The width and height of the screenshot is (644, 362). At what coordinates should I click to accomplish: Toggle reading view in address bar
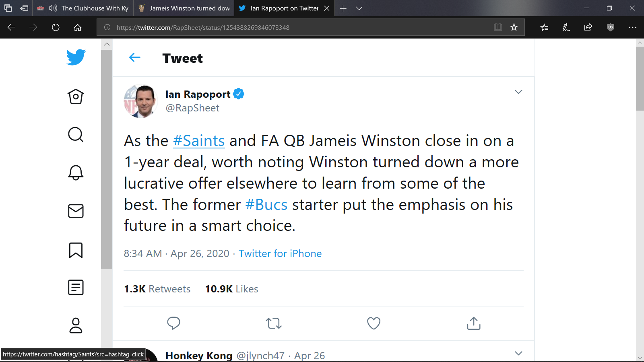[x=498, y=27]
